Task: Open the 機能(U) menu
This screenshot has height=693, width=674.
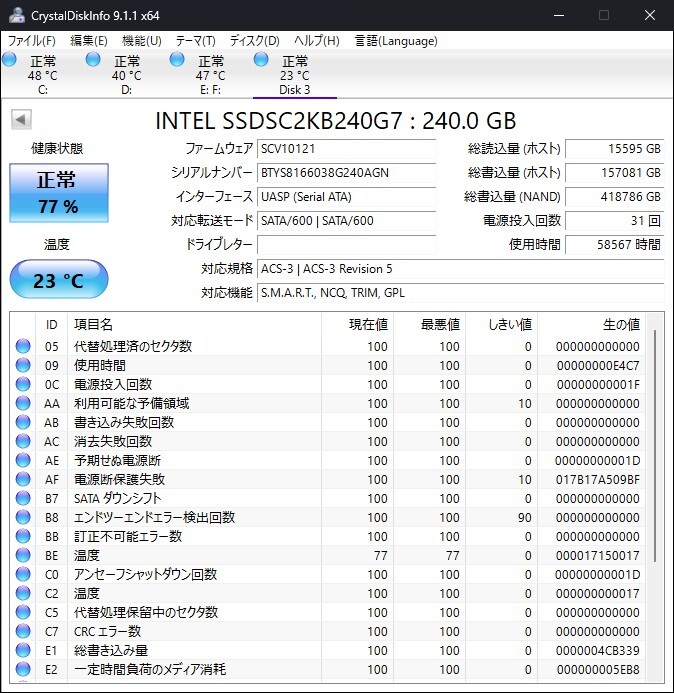Action: pos(141,41)
